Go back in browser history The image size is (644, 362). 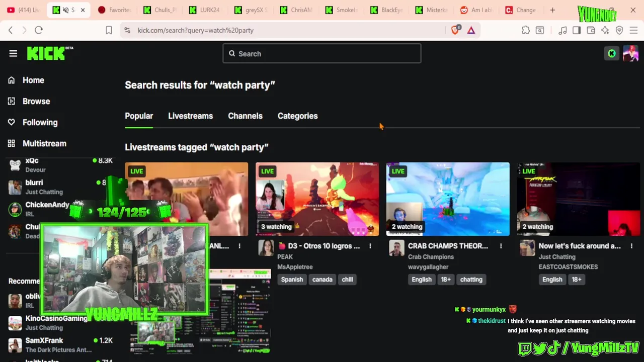pos(11,30)
